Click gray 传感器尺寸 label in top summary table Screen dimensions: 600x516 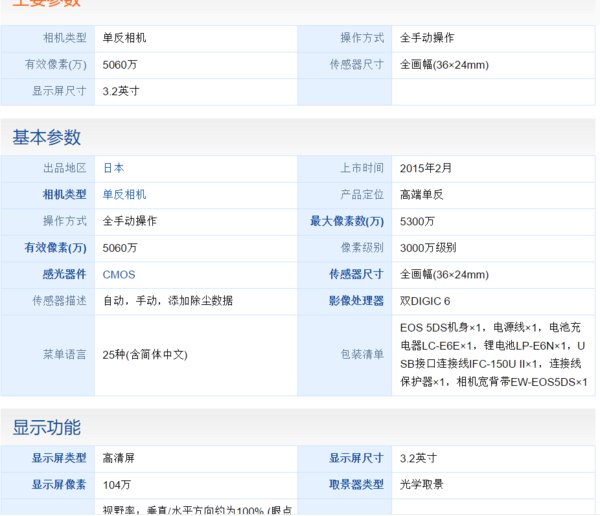pyautogui.click(x=356, y=64)
